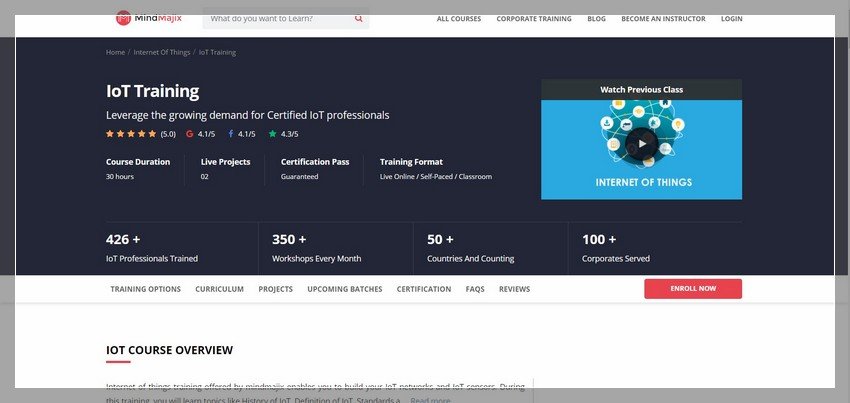Open ALL COURSES menu
This screenshot has width=850, height=403.
click(x=459, y=19)
